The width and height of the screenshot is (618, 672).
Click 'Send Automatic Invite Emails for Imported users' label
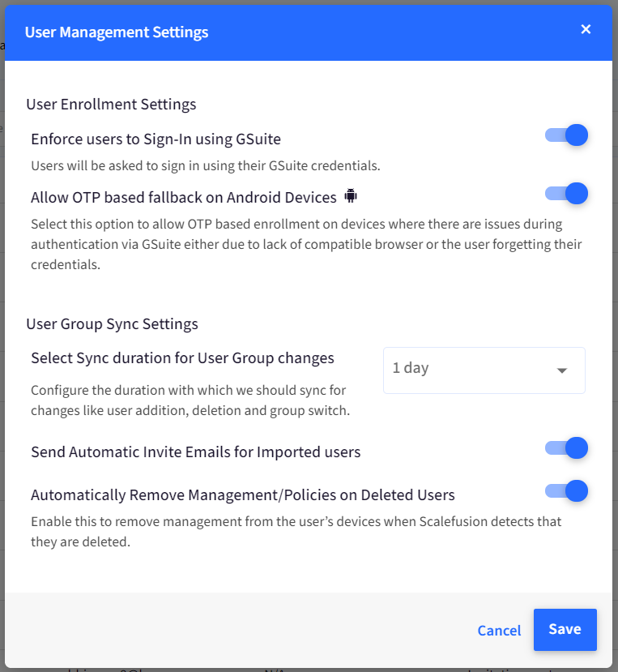click(196, 452)
